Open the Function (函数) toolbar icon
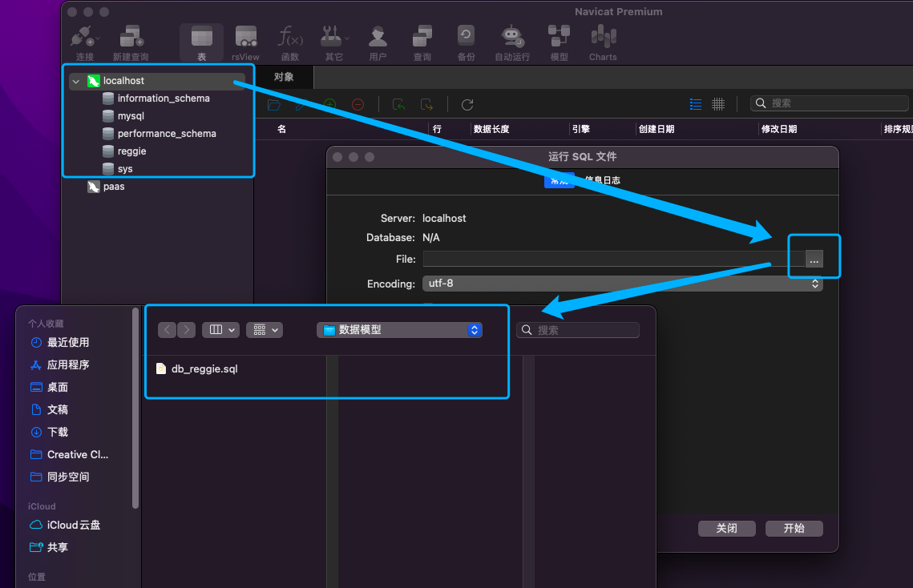Viewport: 913px width, 588px height. click(x=290, y=42)
